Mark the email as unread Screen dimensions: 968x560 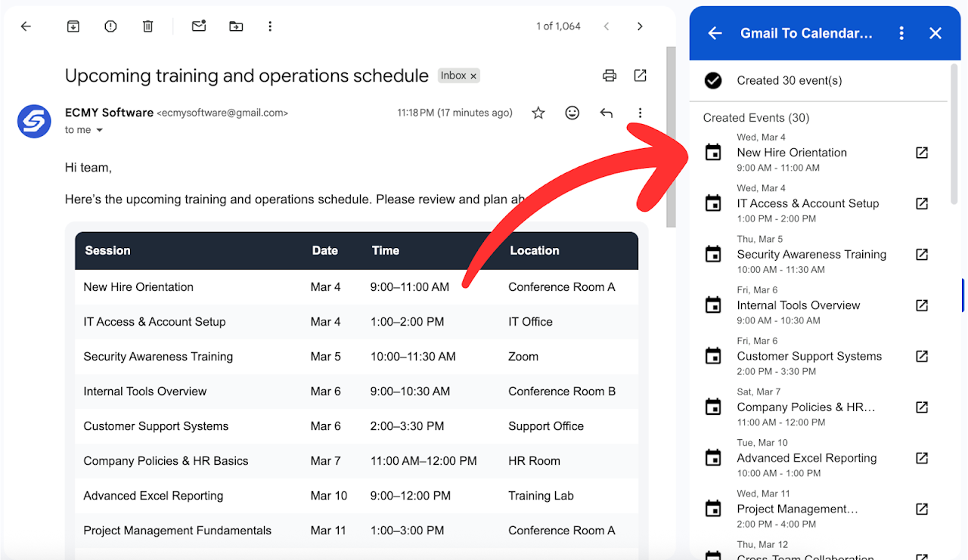tap(198, 26)
